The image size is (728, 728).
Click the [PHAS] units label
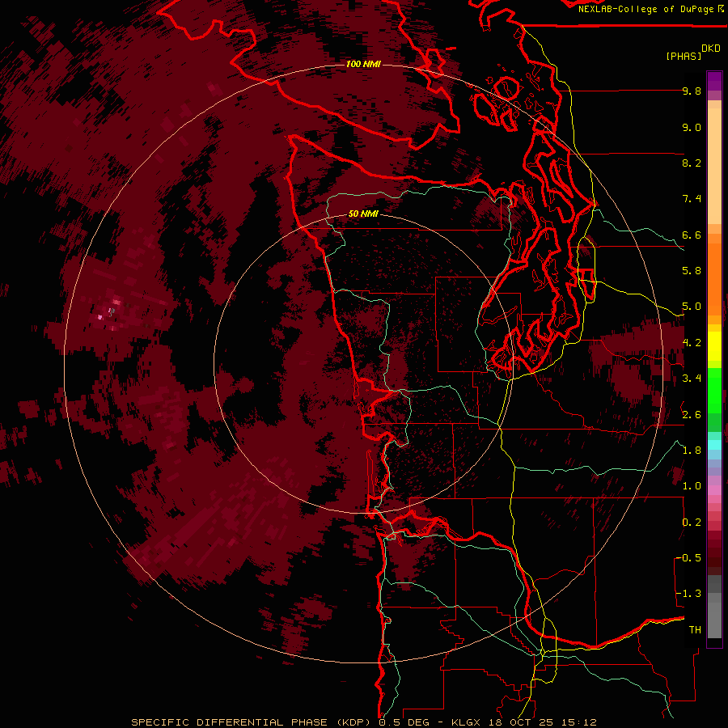coord(684,56)
